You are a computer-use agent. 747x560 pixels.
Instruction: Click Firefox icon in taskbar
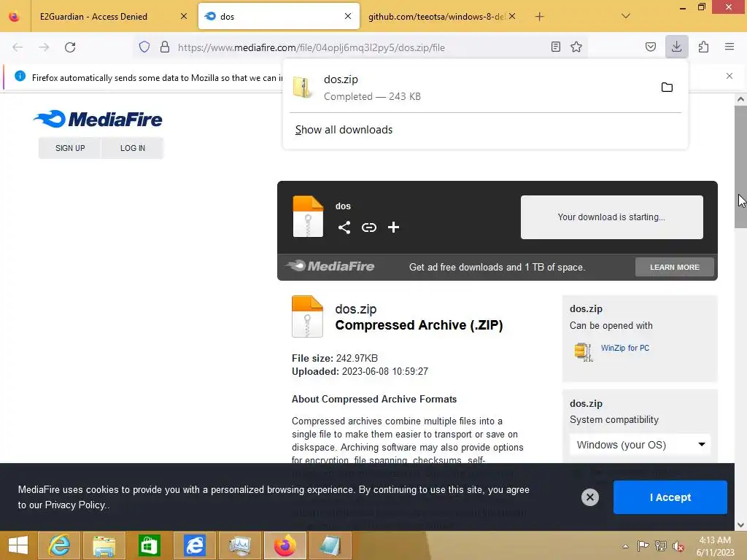coord(285,545)
